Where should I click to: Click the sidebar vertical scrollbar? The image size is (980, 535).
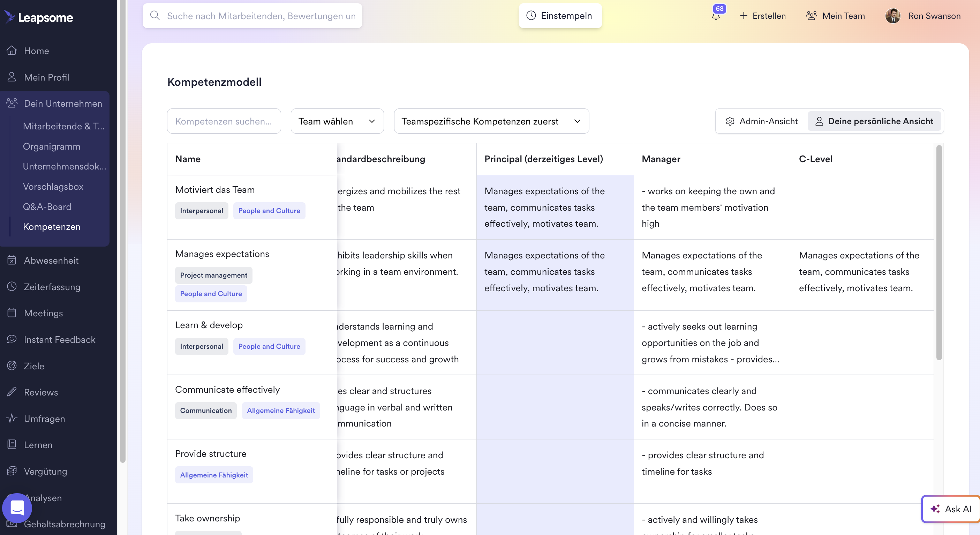tap(122, 231)
